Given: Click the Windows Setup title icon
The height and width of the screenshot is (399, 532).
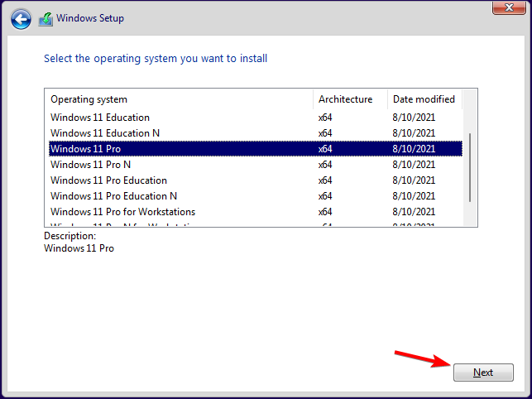Looking at the screenshot, I should tap(46, 19).
